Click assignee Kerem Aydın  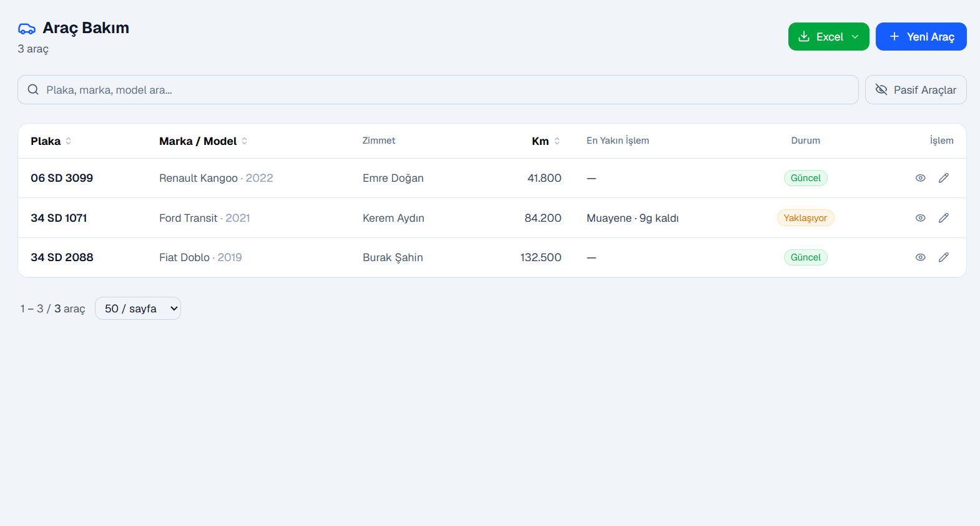click(x=393, y=218)
